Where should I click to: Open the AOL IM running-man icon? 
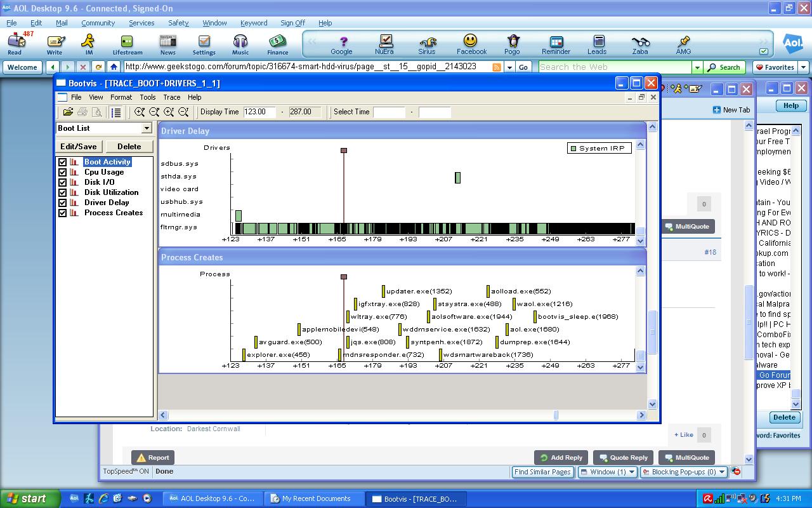pyautogui.click(x=89, y=43)
